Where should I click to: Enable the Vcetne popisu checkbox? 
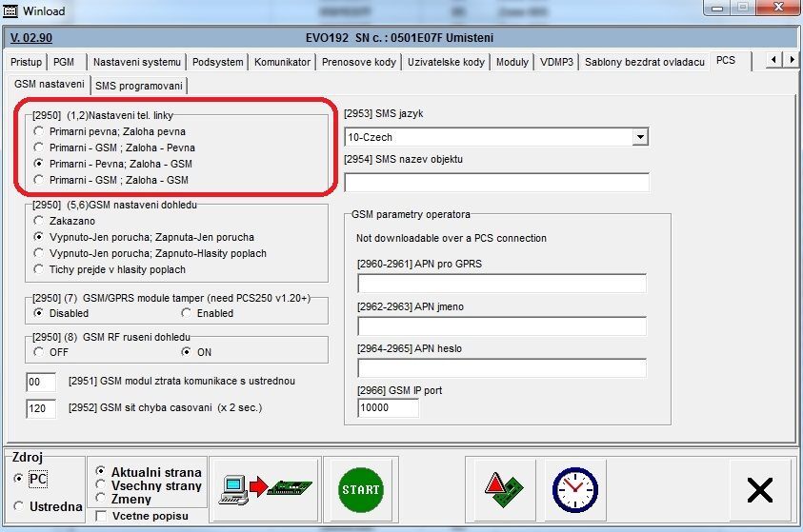pos(102,516)
